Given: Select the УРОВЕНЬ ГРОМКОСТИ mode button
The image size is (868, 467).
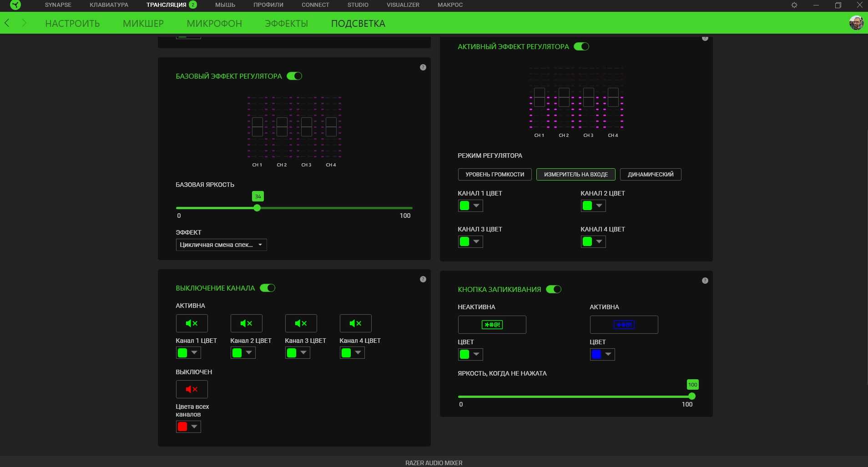Looking at the screenshot, I should 495,174.
